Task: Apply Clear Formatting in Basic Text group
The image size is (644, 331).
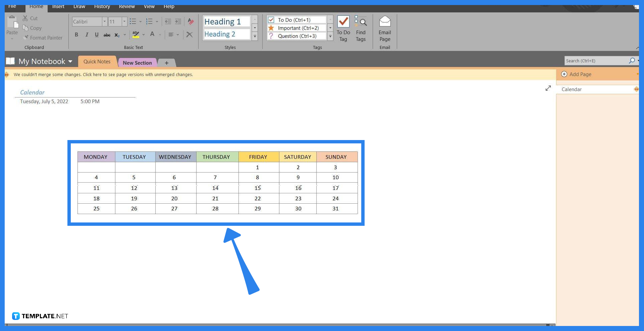Action: 190,21
